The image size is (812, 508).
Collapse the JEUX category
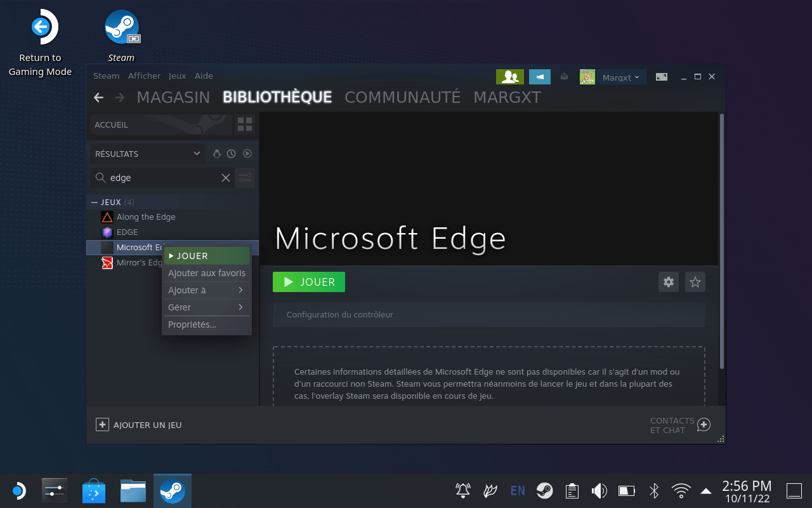(95, 202)
